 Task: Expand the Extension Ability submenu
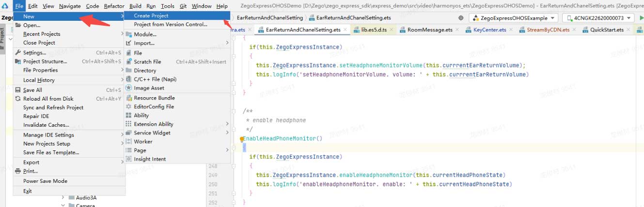[x=153, y=124]
